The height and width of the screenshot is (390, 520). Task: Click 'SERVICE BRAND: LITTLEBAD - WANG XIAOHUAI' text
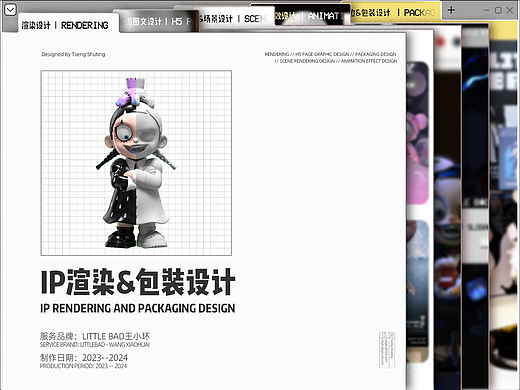pos(95,345)
